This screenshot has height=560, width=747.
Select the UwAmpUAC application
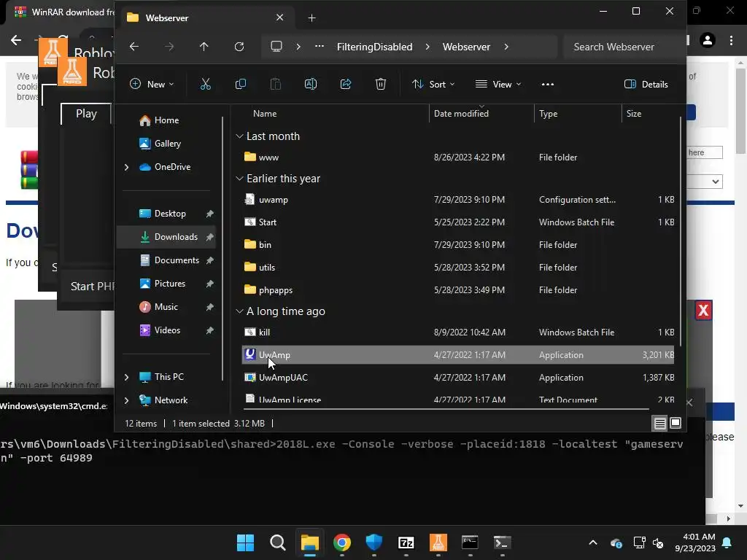(x=458, y=378)
